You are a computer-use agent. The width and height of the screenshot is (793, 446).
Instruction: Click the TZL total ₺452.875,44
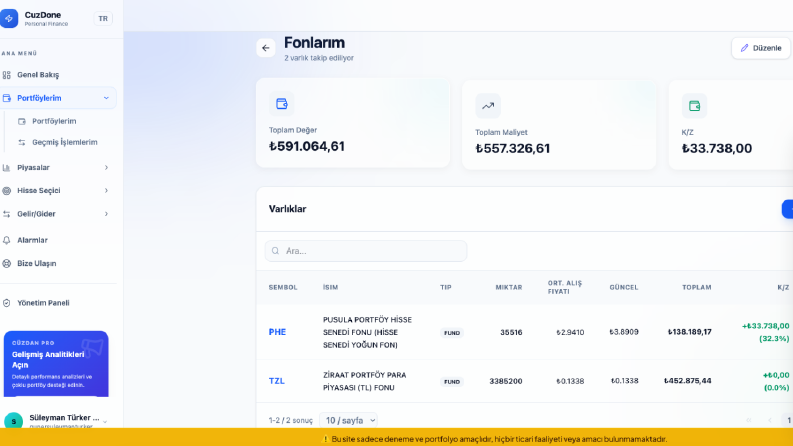click(688, 381)
